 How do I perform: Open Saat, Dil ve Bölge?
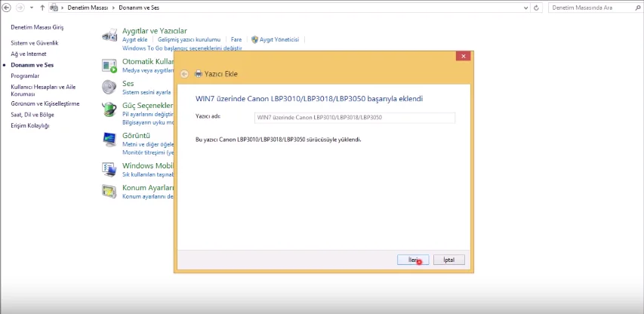pyautogui.click(x=32, y=115)
